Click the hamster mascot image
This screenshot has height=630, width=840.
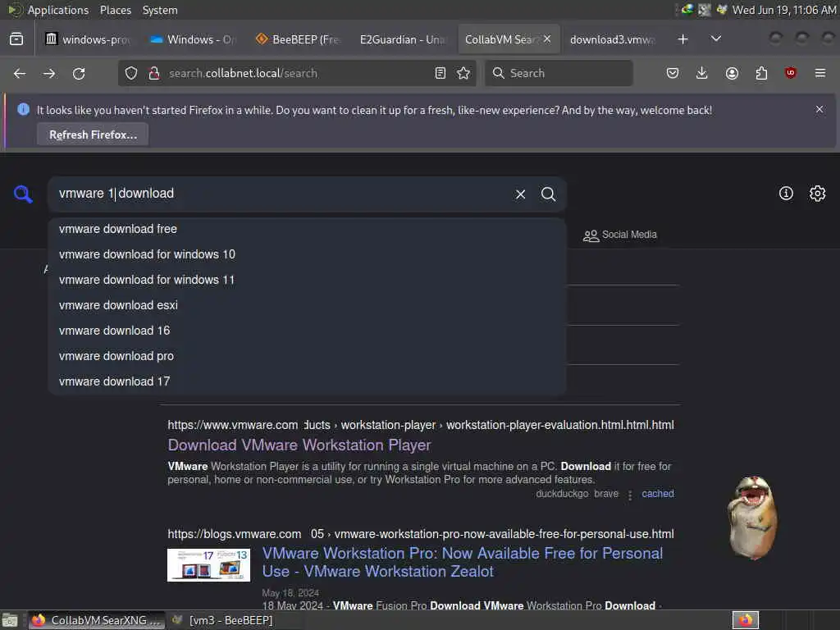pos(752,518)
